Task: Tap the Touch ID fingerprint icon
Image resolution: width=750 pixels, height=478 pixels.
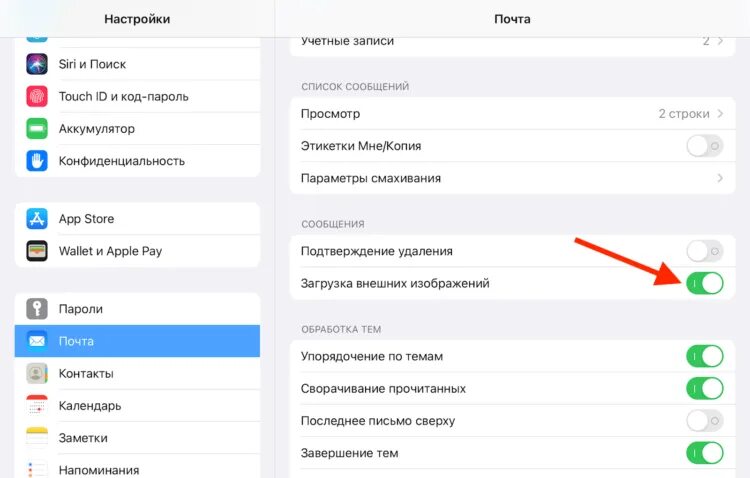Action: coord(38,96)
